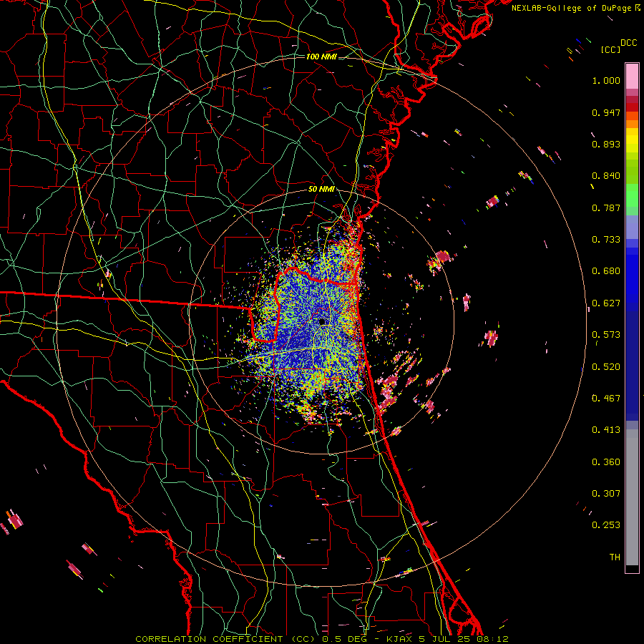
Task: Click the 50 NMI range ring label
Action: pos(321,190)
